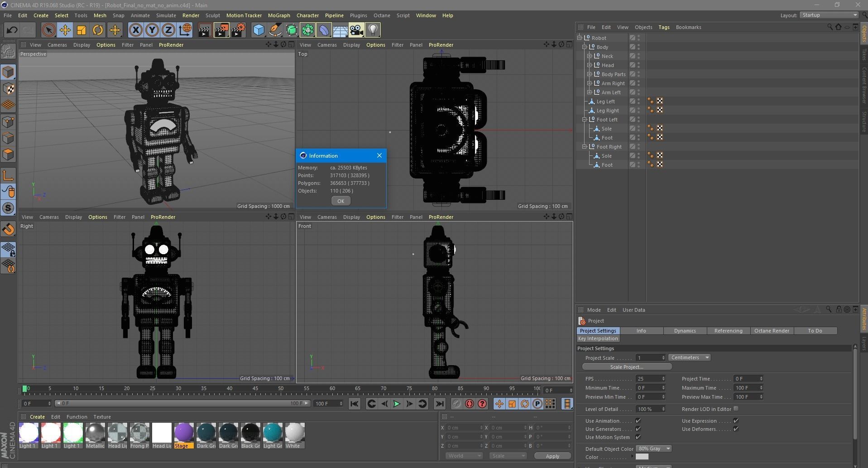
Task: Click the Default Object Color swatch
Action: pos(653,448)
